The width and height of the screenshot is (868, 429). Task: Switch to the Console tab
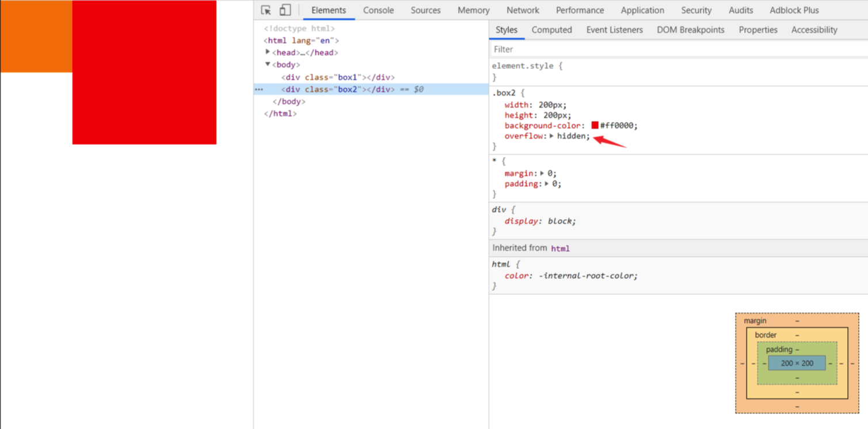(378, 10)
